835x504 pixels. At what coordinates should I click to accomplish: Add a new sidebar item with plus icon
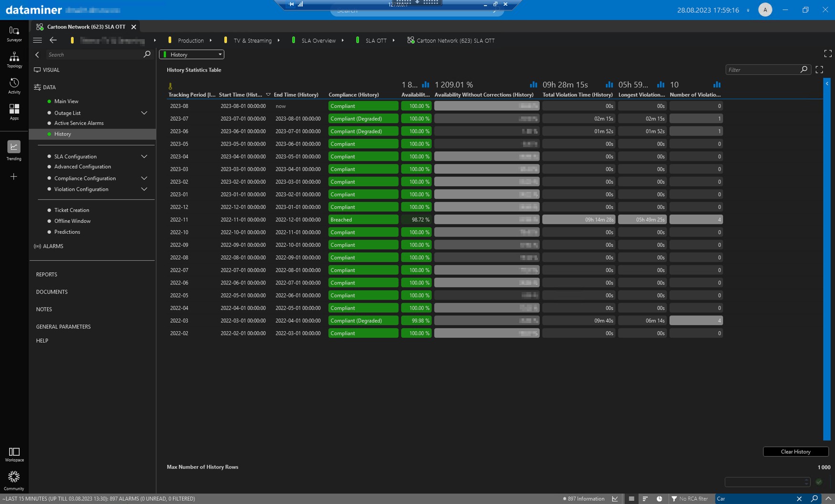pos(14,177)
